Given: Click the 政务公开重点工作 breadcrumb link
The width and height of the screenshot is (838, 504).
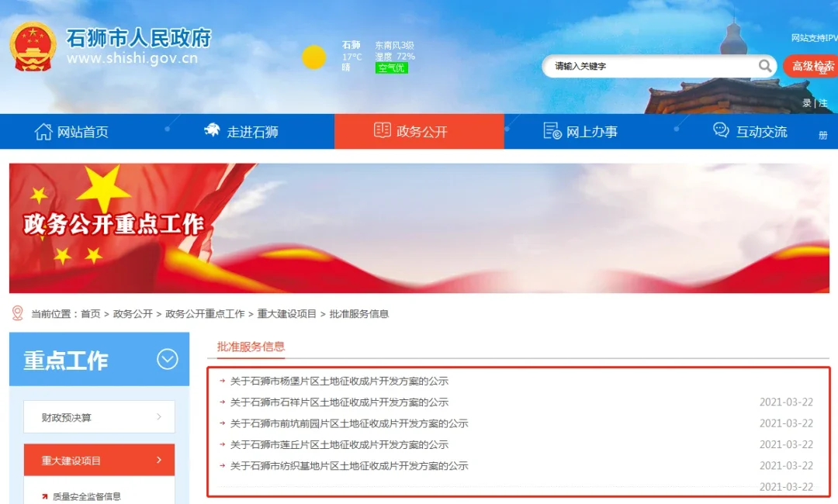Looking at the screenshot, I should click(x=205, y=314).
